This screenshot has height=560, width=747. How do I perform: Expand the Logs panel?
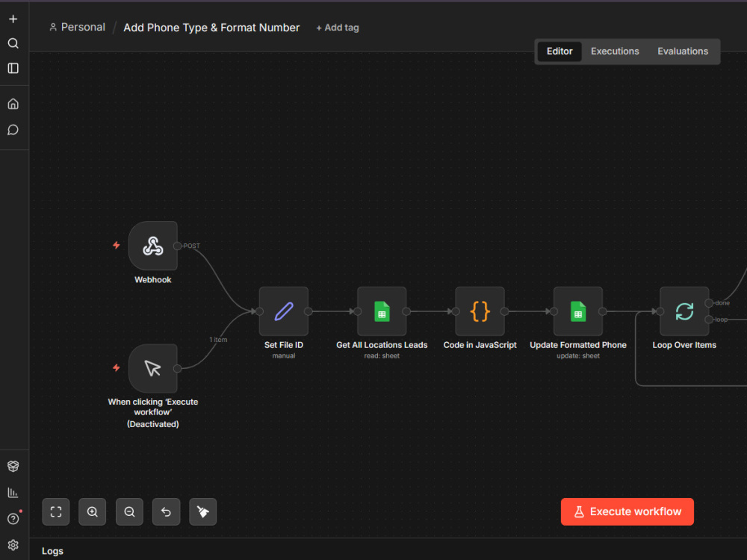52,551
